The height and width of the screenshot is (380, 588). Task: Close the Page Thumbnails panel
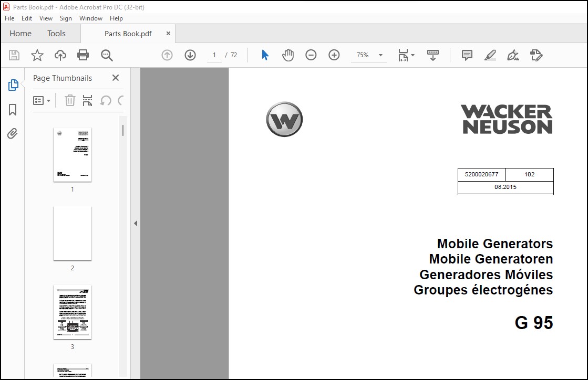[x=116, y=78]
